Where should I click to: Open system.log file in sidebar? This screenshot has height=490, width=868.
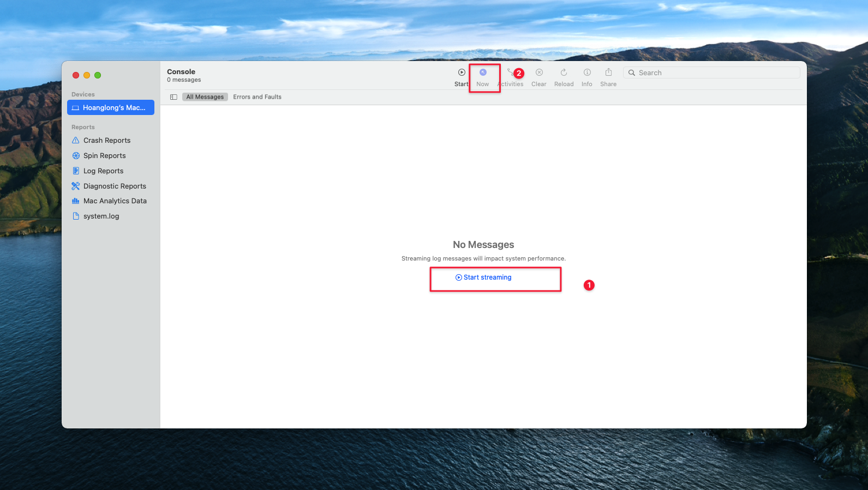pos(101,216)
